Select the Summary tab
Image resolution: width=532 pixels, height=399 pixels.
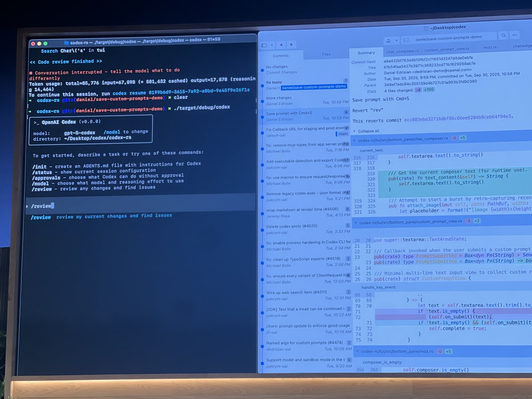coord(366,53)
